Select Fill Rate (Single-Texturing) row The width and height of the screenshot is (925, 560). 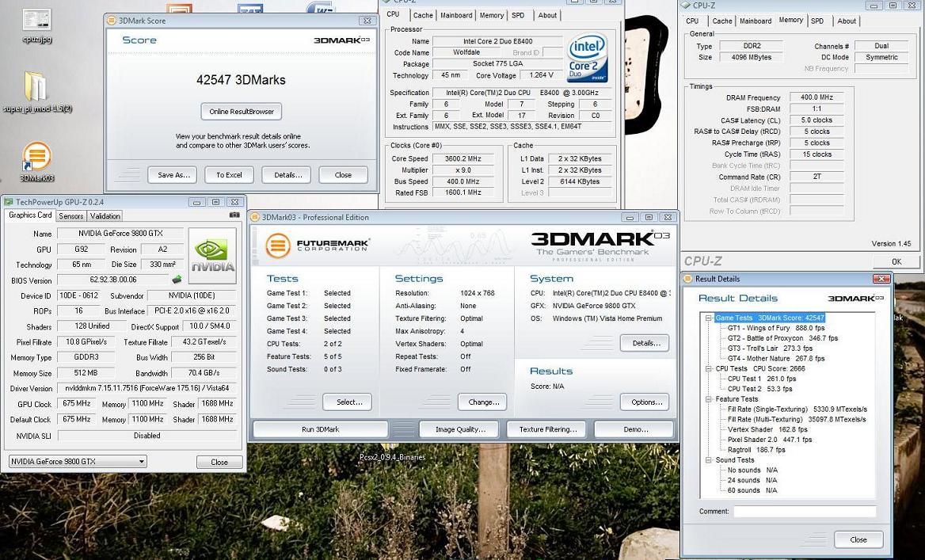click(x=797, y=409)
